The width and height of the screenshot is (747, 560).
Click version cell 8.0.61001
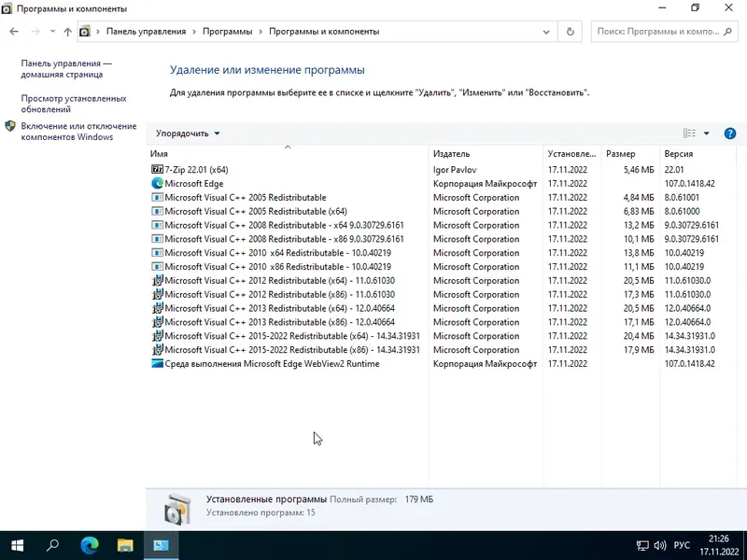(x=682, y=197)
